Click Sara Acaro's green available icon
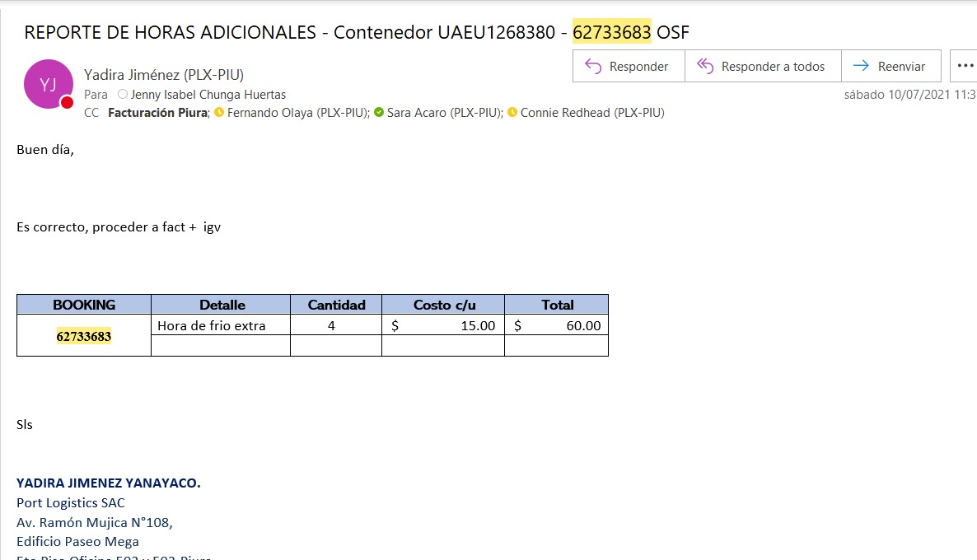Image resolution: width=977 pixels, height=560 pixels. [x=379, y=113]
